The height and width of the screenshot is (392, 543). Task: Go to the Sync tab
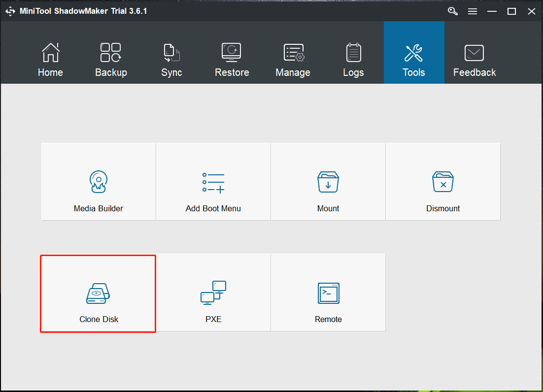click(x=171, y=60)
